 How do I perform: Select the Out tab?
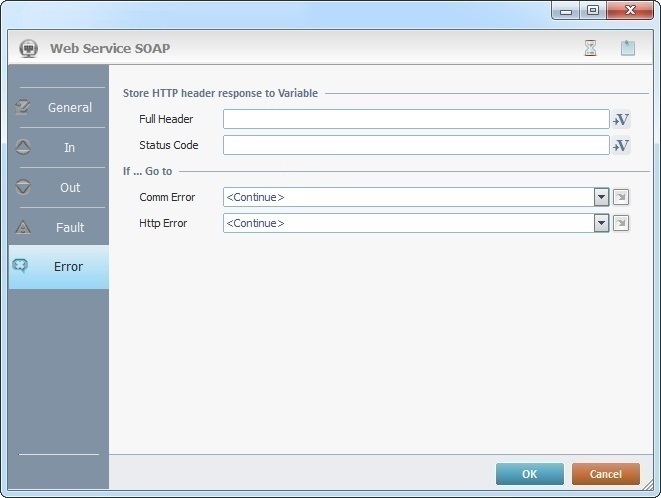(59, 187)
